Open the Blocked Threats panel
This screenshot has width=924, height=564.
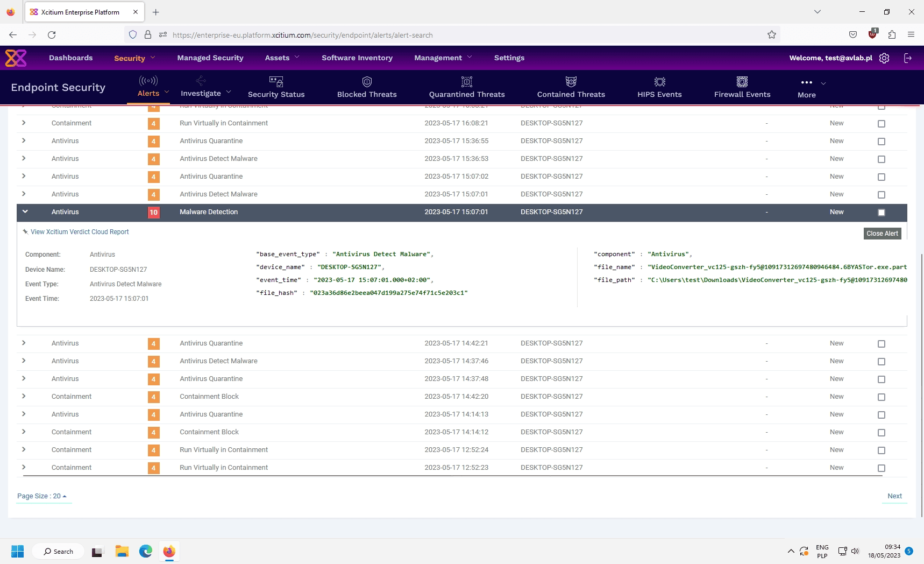[x=367, y=88]
